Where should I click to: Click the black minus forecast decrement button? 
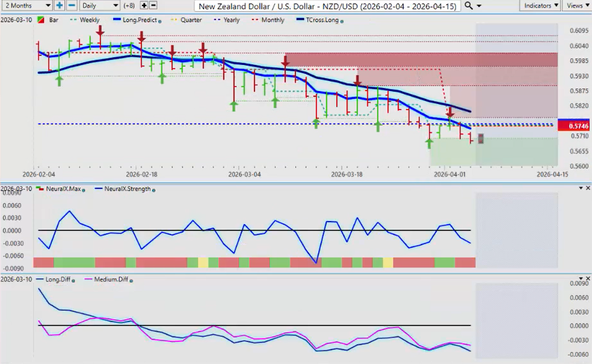click(153, 6)
